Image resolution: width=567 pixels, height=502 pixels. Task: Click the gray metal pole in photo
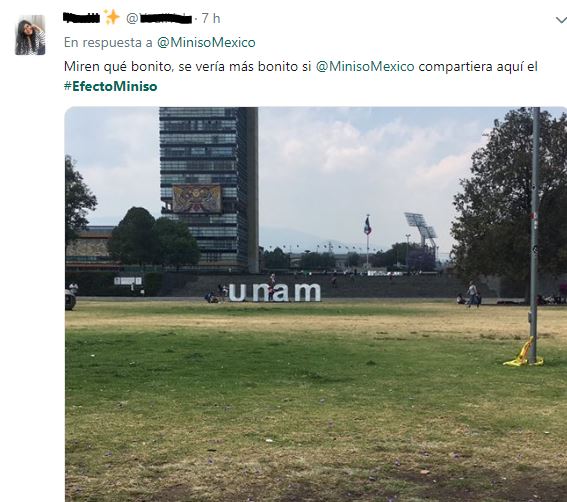coord(534,235)
